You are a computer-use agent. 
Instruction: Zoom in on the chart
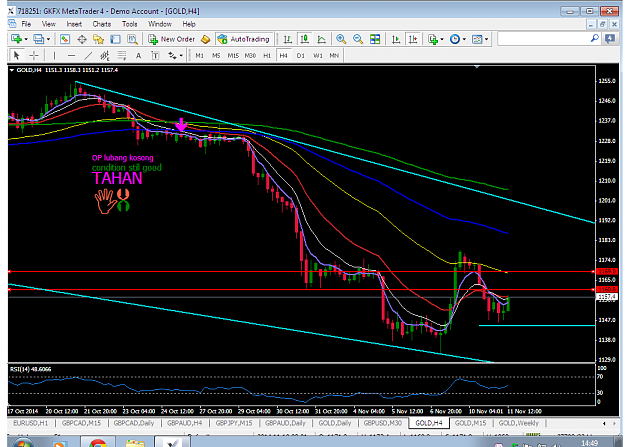tap(341, 39)
